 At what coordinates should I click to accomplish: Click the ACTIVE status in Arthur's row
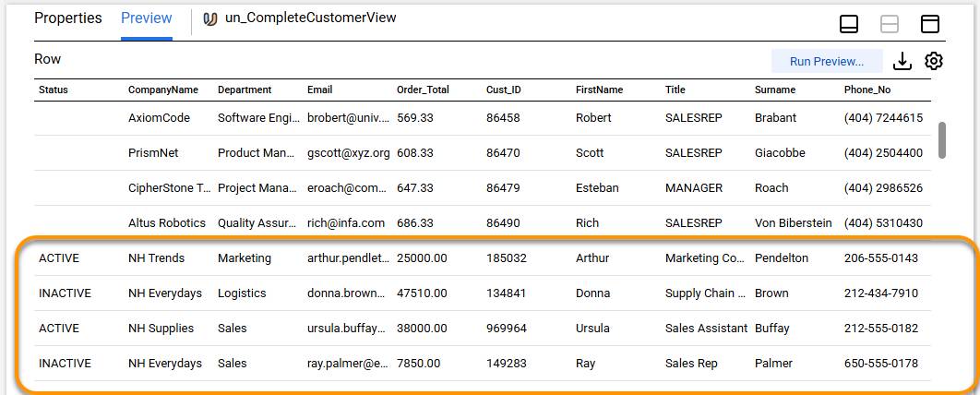[x=59, y=258]
